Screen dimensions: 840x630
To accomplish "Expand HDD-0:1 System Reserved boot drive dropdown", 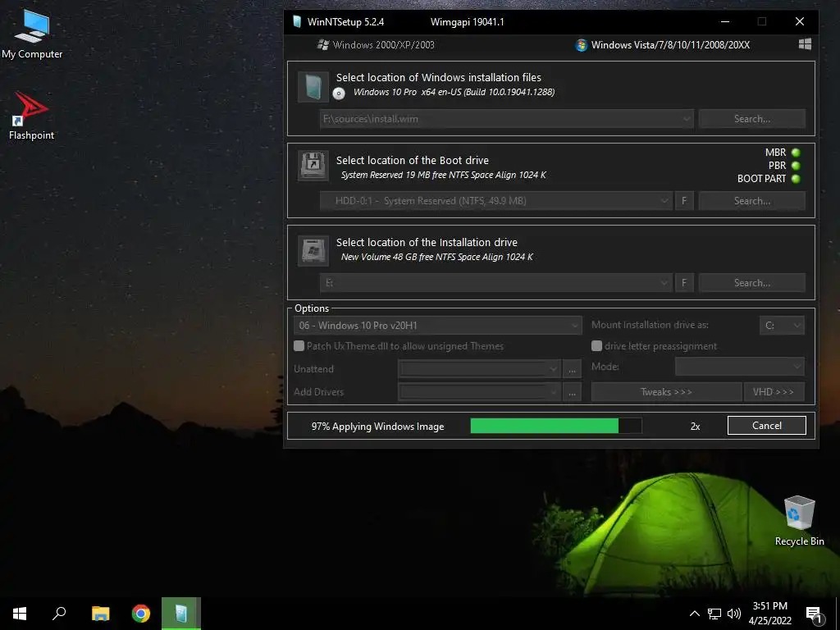I will [664, 201].
